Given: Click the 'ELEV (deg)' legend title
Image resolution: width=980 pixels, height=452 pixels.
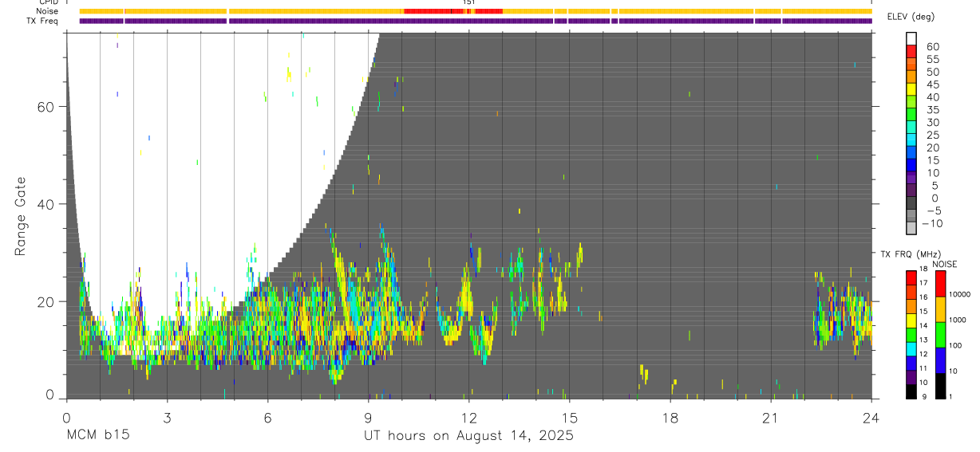Looking at the screenshot, I should [x=911, y=17].
